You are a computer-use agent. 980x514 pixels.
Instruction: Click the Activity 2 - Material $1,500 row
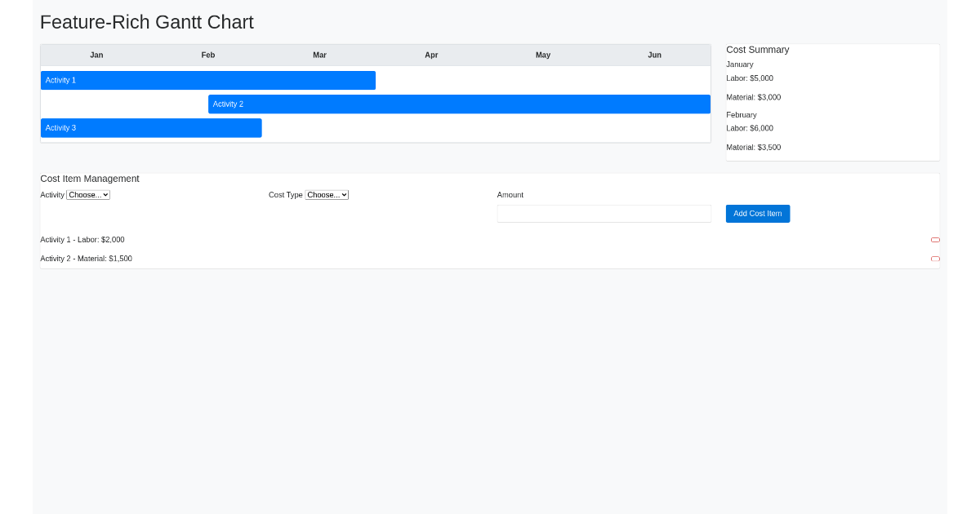click(x=86, y=259)
